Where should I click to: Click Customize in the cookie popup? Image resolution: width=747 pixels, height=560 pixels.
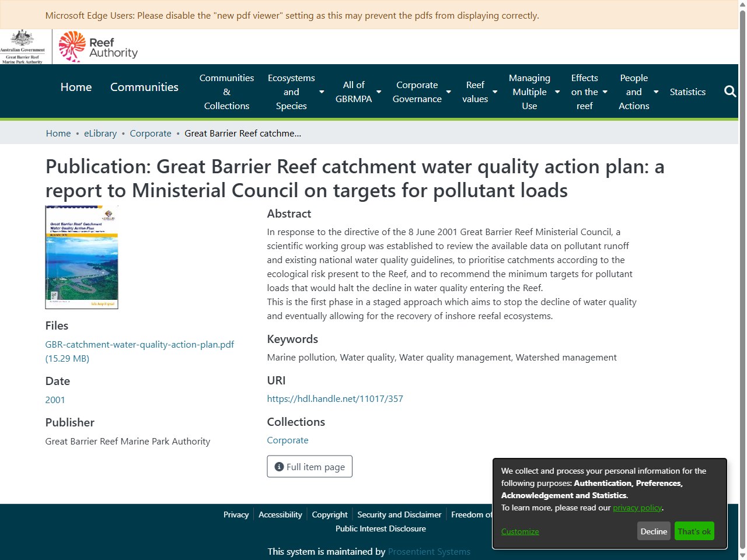(520, 531)
